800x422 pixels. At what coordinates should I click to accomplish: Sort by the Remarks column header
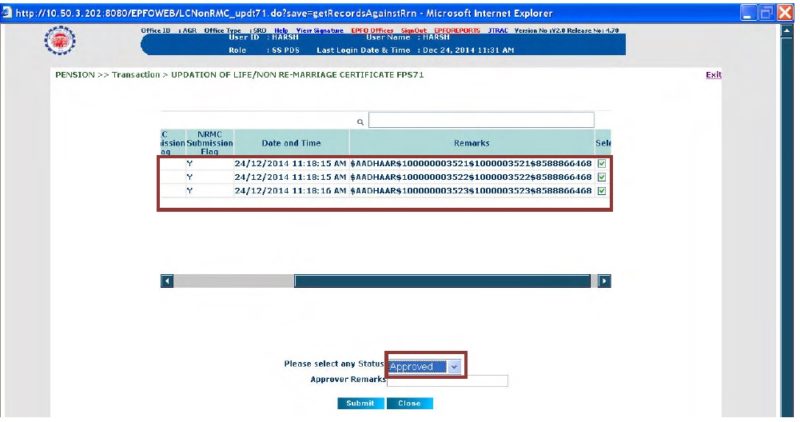point(471,143)
